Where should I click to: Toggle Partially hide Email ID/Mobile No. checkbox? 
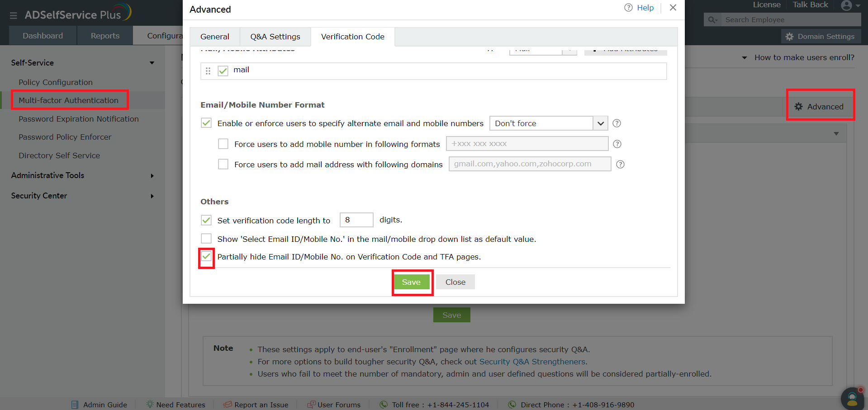tap(206, 257)
